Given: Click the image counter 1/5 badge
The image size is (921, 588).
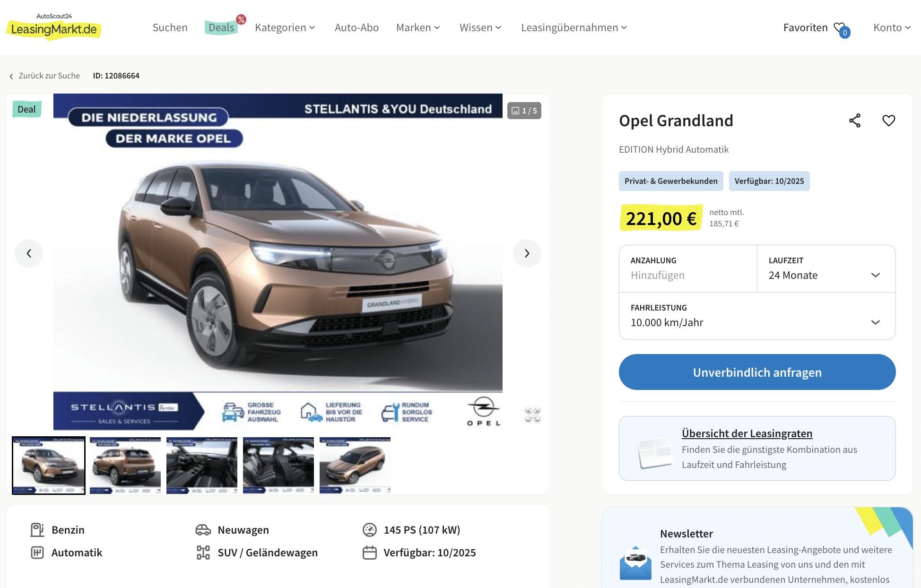Looking at the screenshot, I should pyautogui.click(x=524, y=111).
